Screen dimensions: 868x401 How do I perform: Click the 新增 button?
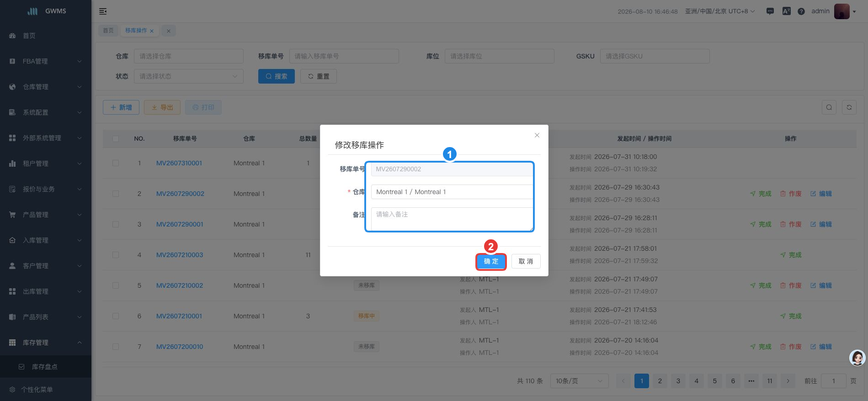[x=121, y=107]
